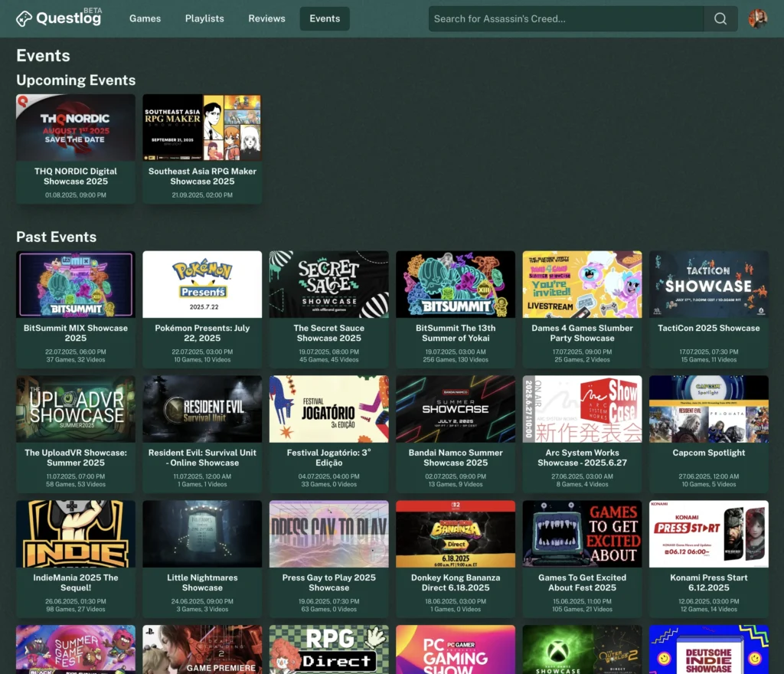The width and height of the screenshot is (784, 674).
Task: Open Games To Get Excited About Fest thumbnail
Action: pos(582,534)
